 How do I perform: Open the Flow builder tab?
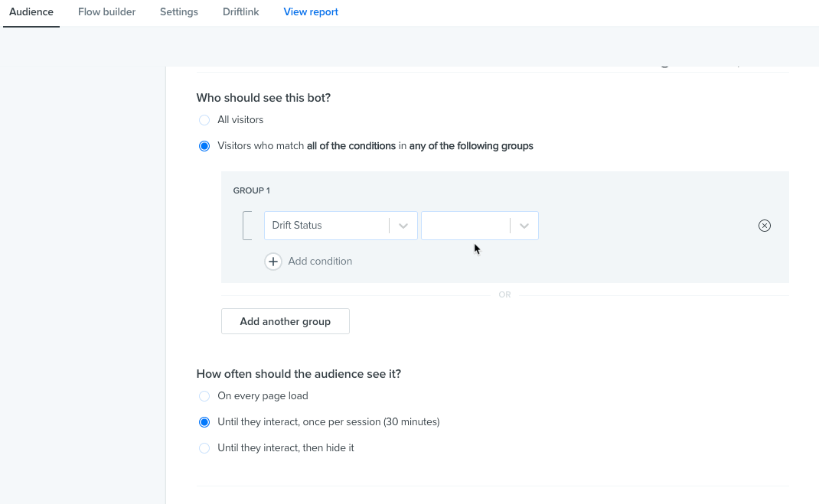[x=106, y=12]
